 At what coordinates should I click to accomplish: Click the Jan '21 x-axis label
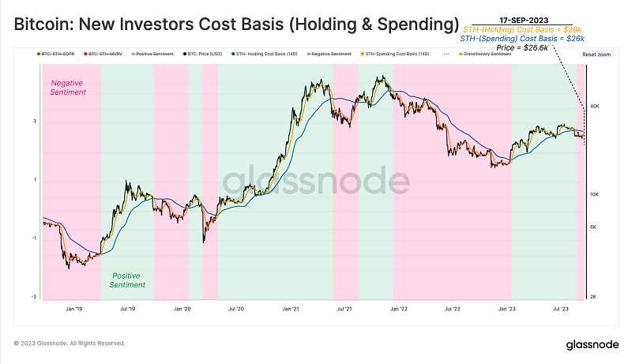point(291,309)
